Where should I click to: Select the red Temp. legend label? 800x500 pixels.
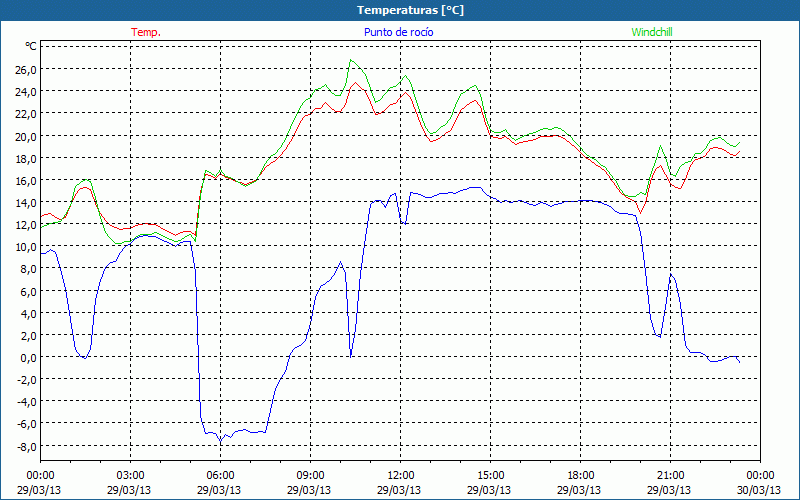pyautogui.click(x=146, y=32)
